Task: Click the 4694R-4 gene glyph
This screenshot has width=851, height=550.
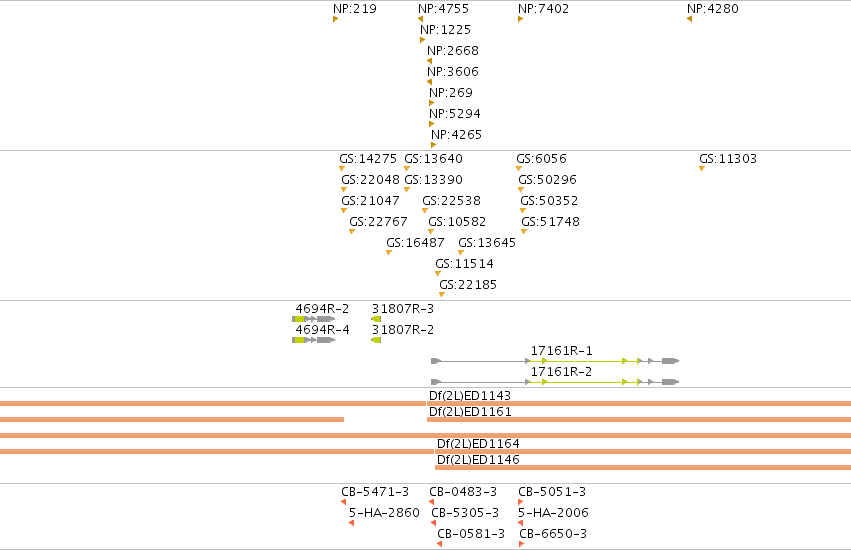Action: click(x=314, y=340)
